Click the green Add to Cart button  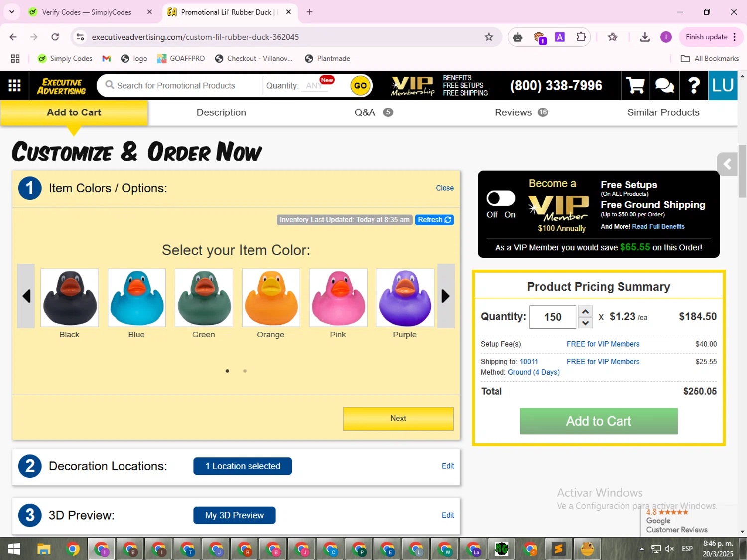pos(599,421)
